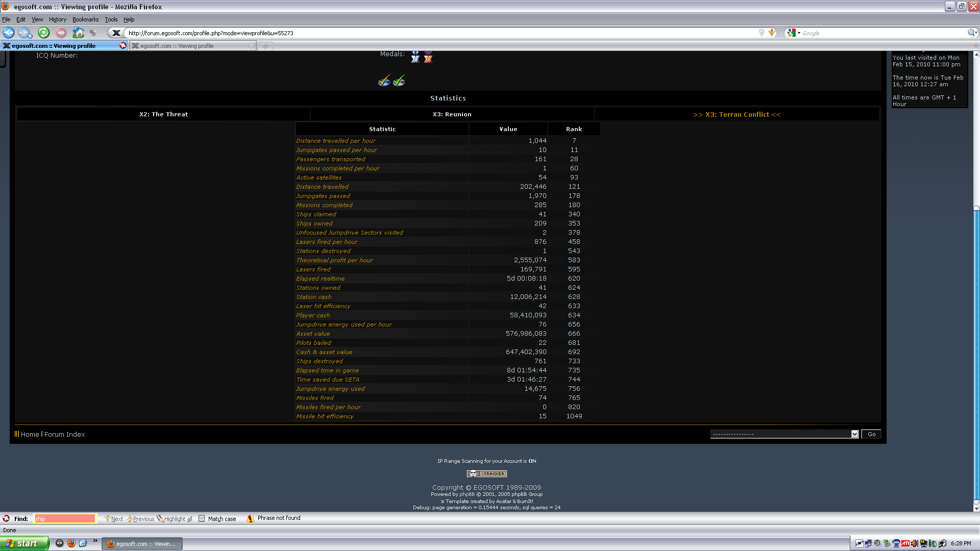Image resolution: width=980 pixels, height=551 pixels.
Task: Click the browser Forward arrow
Action: pyautogui.click(x=25, y=33)
